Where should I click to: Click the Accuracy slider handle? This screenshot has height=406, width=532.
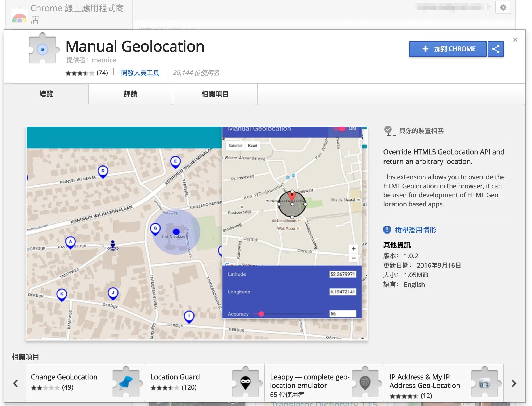click(261, 314)
